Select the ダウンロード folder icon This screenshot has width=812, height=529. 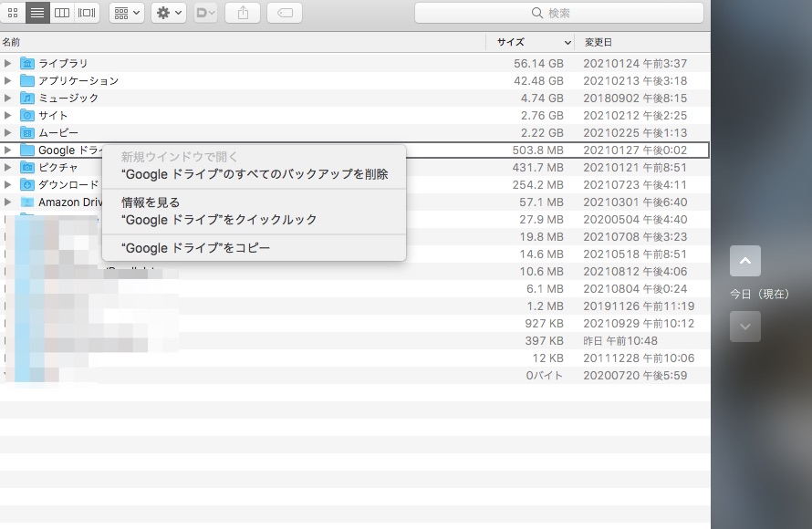(27, 185)
